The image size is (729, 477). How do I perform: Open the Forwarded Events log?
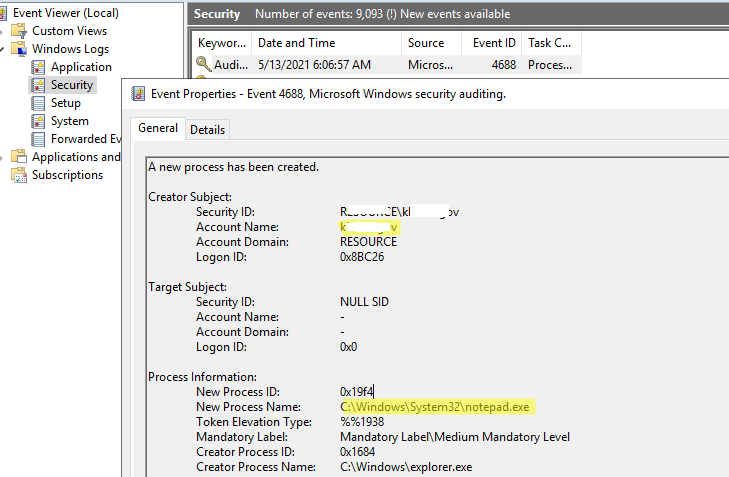[x=86, y=139]
